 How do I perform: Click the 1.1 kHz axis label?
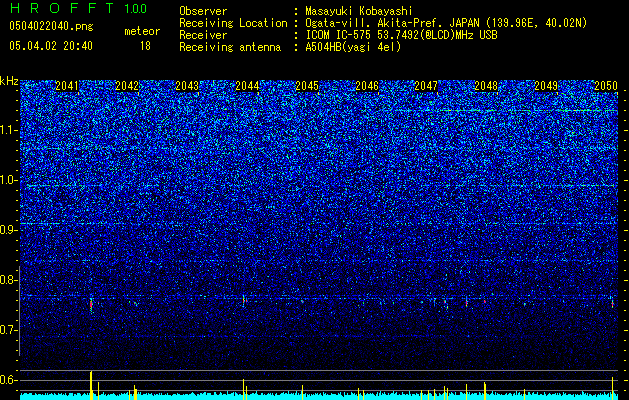tap(9, 130)
